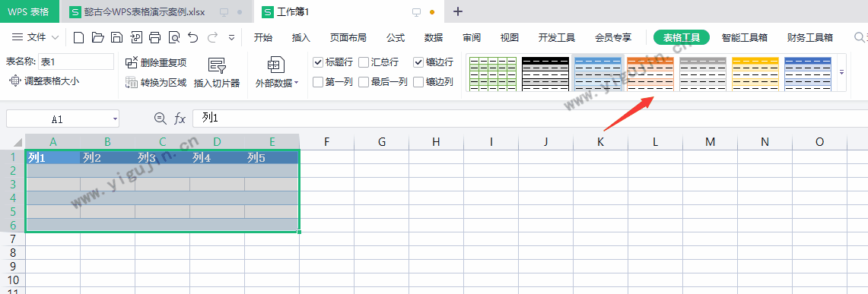Open print preview magnifier icon

click(174, 37)
